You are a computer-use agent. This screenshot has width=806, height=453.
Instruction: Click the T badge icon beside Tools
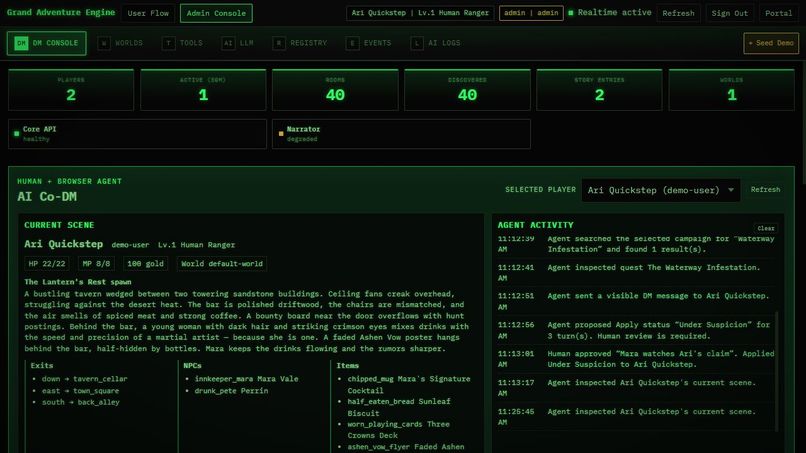[168, 43]
